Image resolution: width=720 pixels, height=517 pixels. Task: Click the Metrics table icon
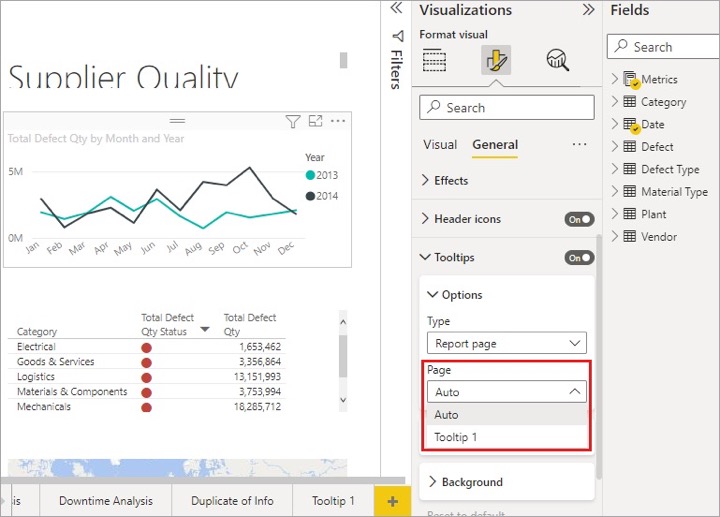pyautogui.click(x=630, y=79)
